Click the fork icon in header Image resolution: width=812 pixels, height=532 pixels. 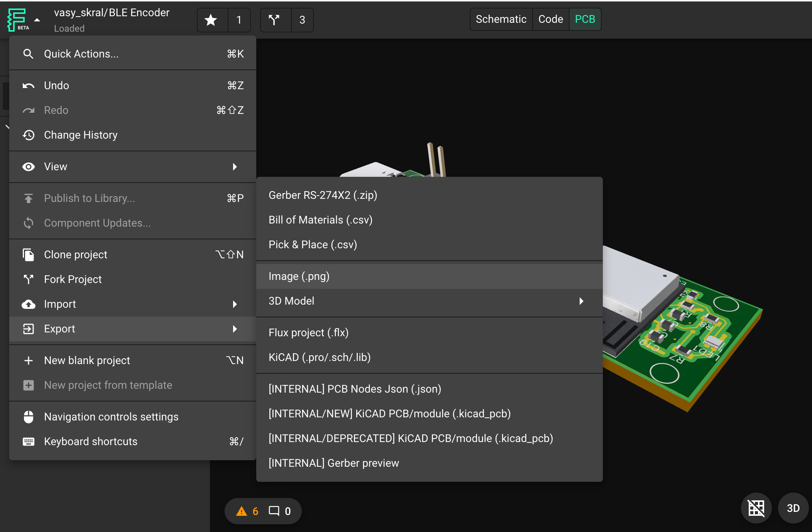pyautogui.click(x=274, y=20)
